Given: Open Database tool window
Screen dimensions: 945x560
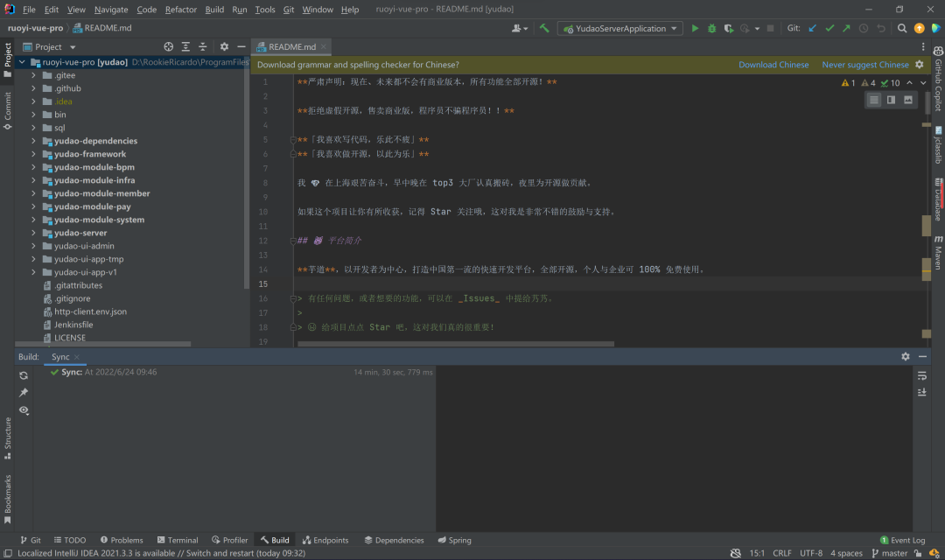Looking at the screenshot, I should 938,200.
